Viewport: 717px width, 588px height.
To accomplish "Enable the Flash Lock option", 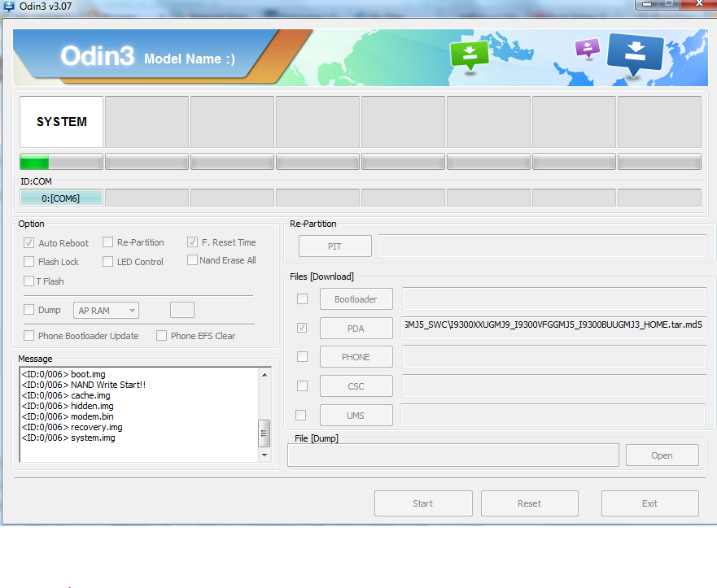I will coord(28,262).
